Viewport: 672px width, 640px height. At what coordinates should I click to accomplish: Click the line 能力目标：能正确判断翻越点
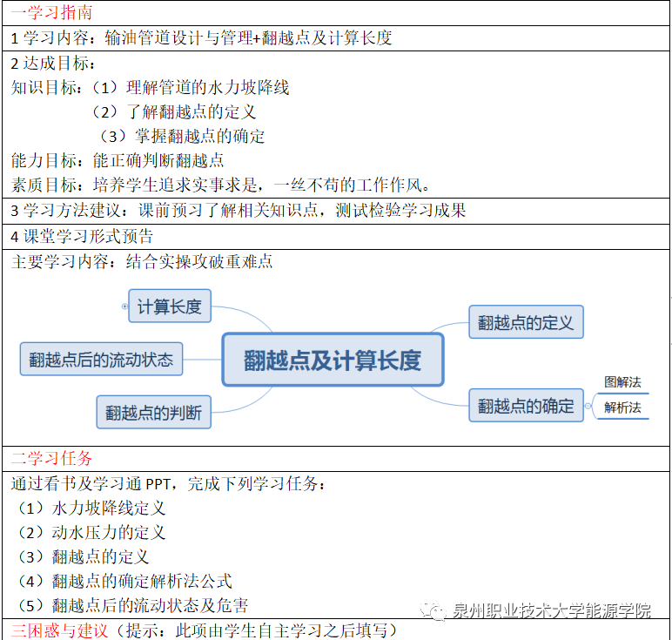point(118,161)
